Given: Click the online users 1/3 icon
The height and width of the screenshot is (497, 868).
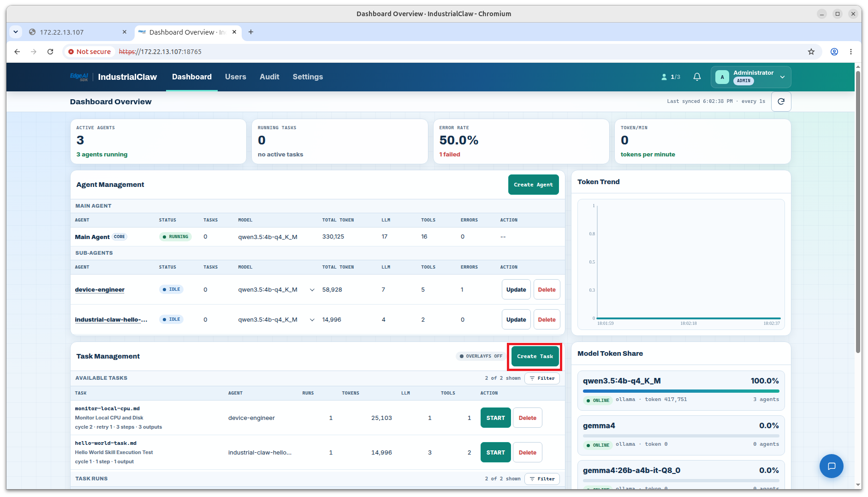Looking at the screenshot, I should point(671,77).
